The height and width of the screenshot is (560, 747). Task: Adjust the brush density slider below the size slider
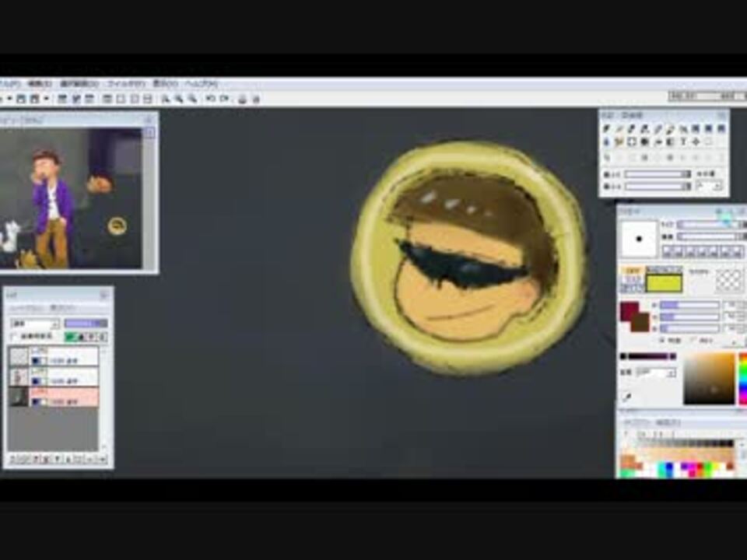click(x=710, y=236)
